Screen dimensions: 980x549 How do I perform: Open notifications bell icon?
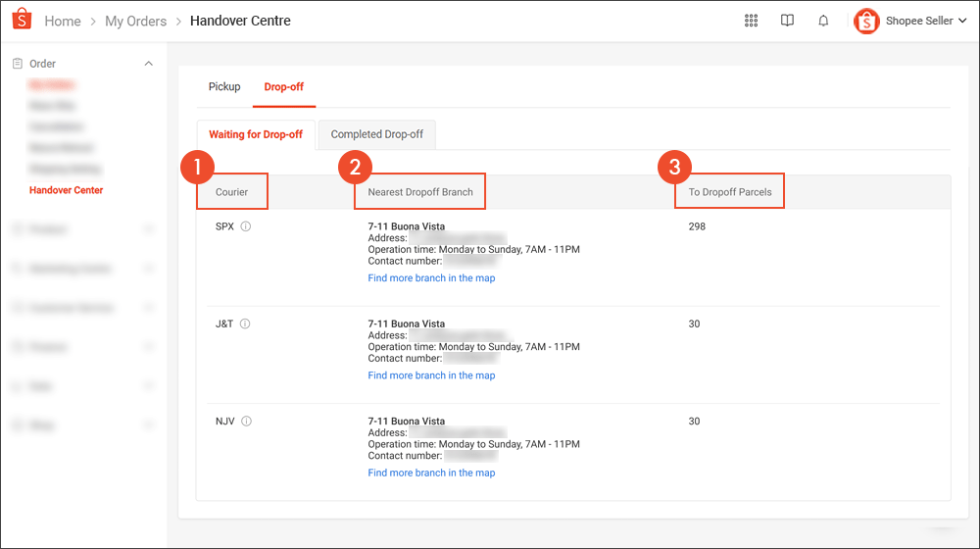point(823,21)
